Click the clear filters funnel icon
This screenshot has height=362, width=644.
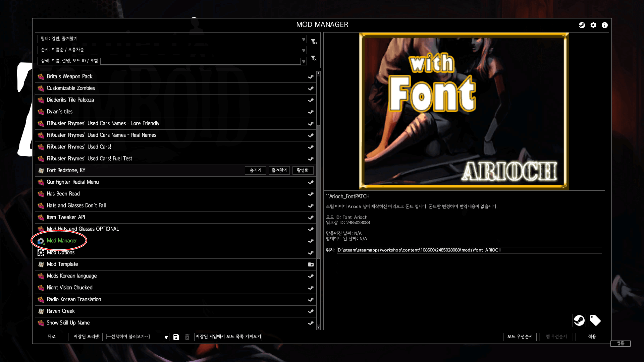314,58
